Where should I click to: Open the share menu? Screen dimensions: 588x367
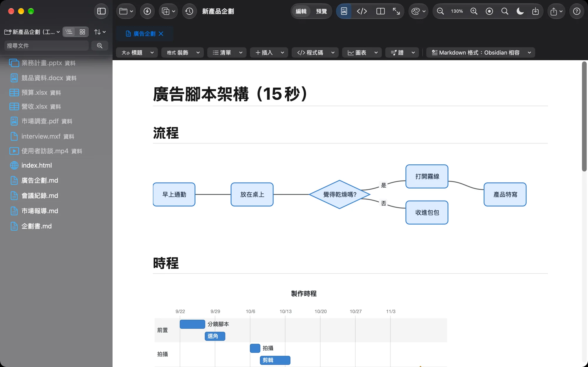556,11
